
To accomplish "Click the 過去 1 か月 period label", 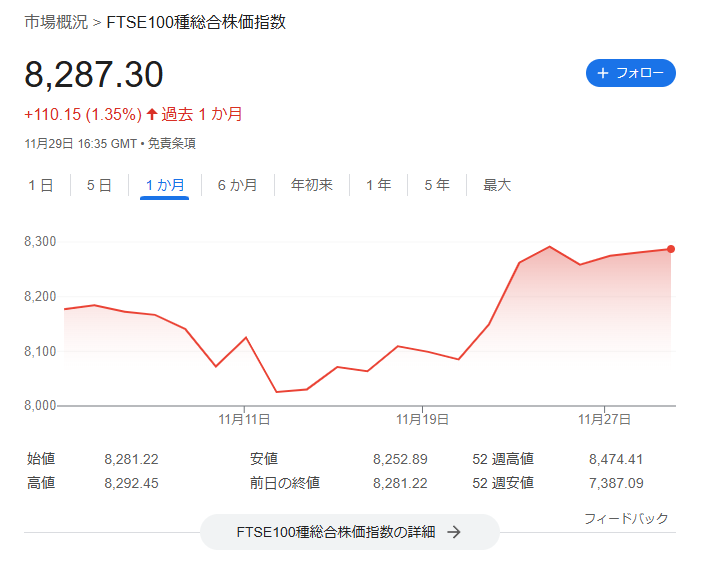I will coord(202,115).
